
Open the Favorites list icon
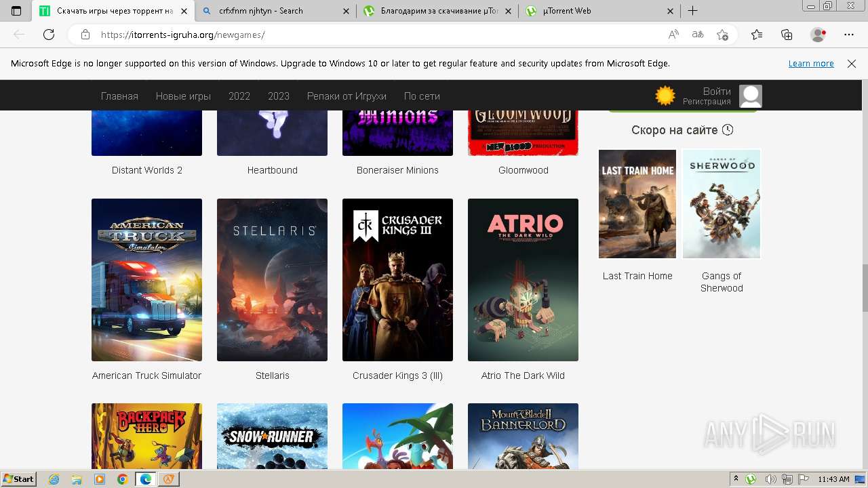tap(757, 35)
